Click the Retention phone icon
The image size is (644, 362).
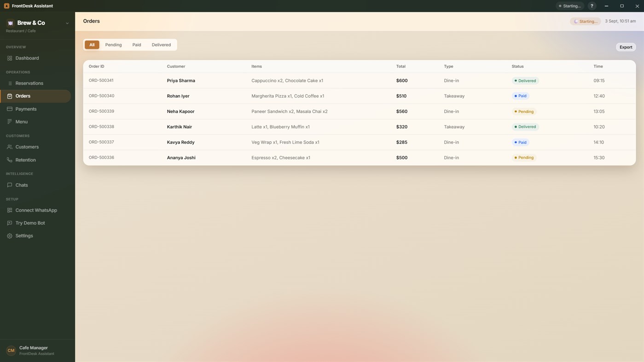point(10,160)
